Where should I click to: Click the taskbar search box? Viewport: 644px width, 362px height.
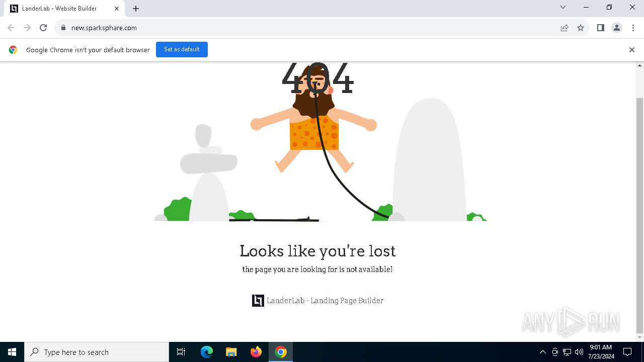coord(97,352)
